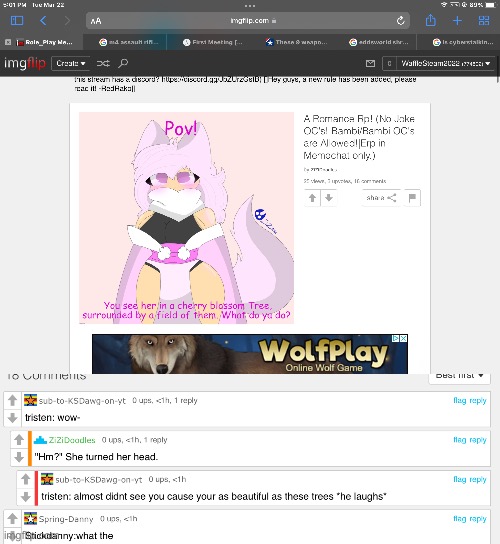Open the Best first sort dropdown
This screenshot has width=500, height=544.
pyautogui.click(x=459, y=376)
